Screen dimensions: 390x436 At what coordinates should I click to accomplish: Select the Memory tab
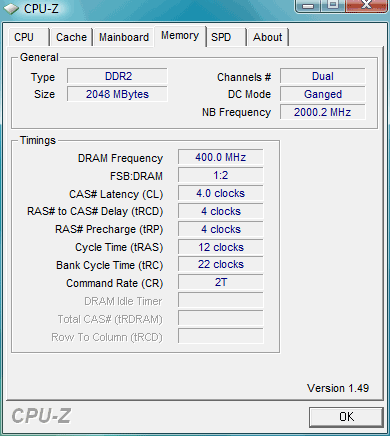tap(180, 36)
